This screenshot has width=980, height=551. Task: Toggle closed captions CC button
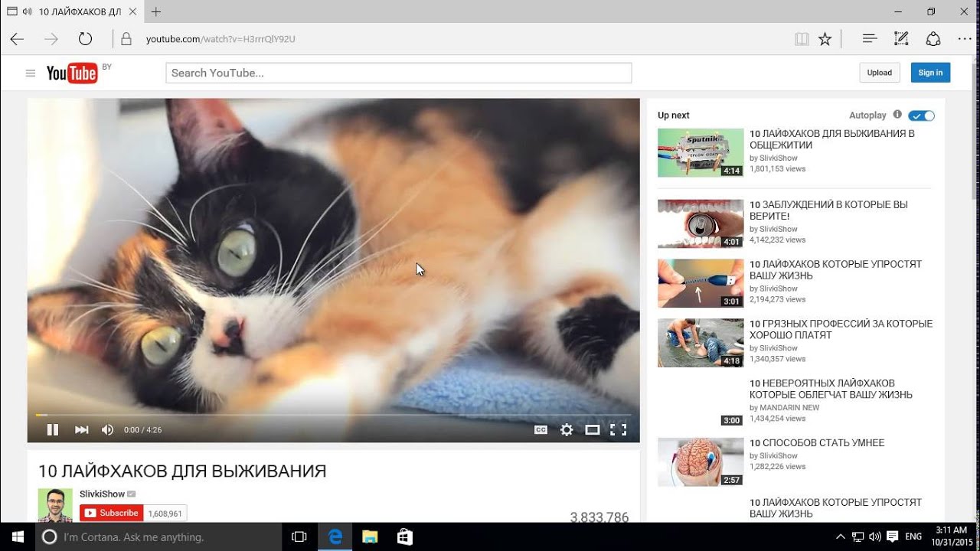(541, 430)
